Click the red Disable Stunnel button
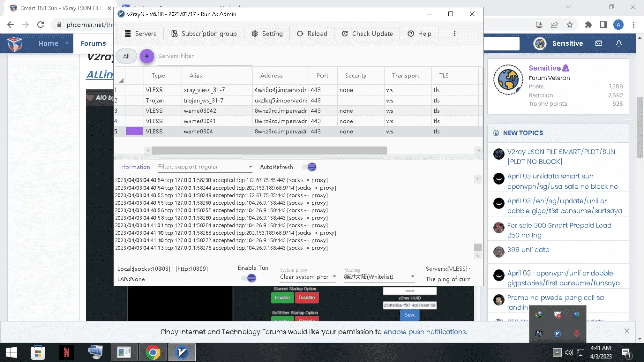Viewport: 644px width, 362px height. coord(307,297)
